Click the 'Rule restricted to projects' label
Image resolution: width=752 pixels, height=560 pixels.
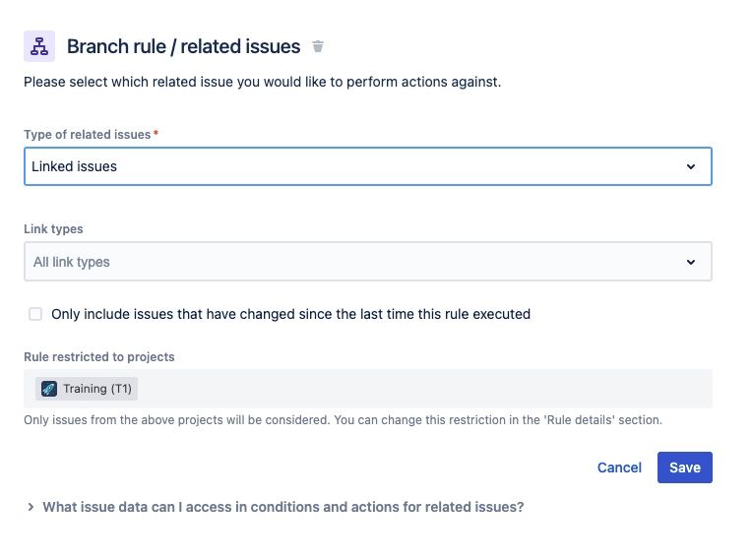point(98,356)
